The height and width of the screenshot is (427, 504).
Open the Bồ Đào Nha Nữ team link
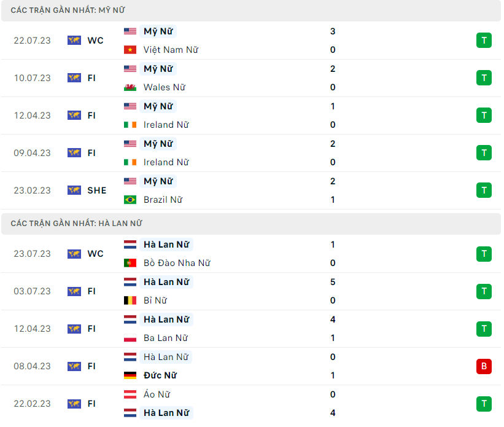coord(177,263)
